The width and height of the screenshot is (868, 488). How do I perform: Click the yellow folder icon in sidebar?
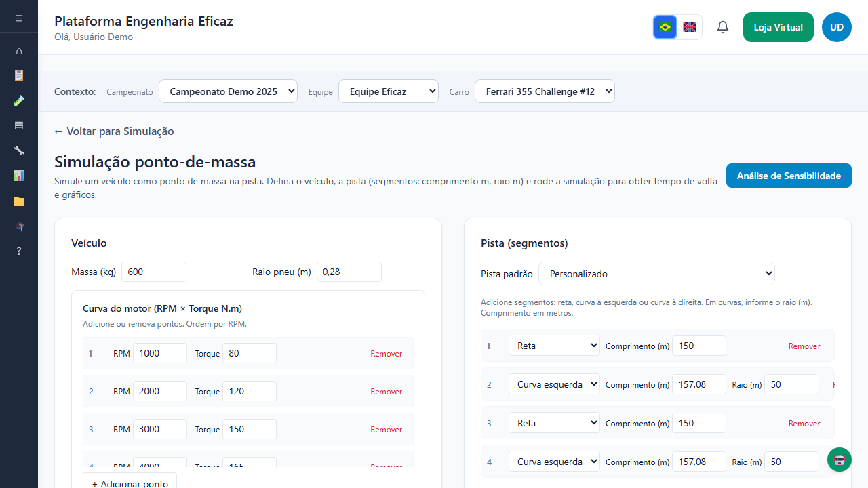19,201
